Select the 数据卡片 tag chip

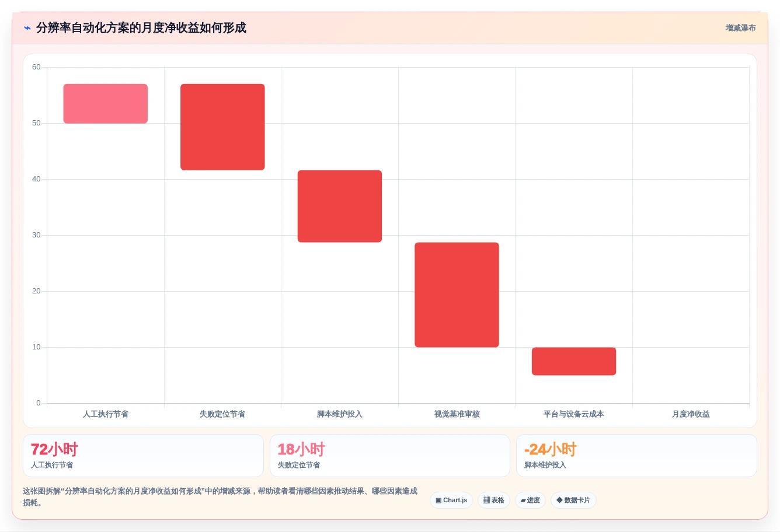(573, 501)
